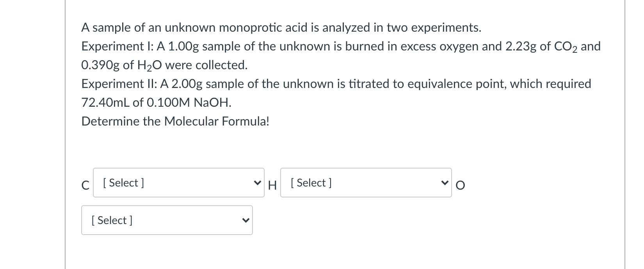Screen dimensions: 644x269
Task: Click the chevron arrow beside the O label
Action: (444, 183)
